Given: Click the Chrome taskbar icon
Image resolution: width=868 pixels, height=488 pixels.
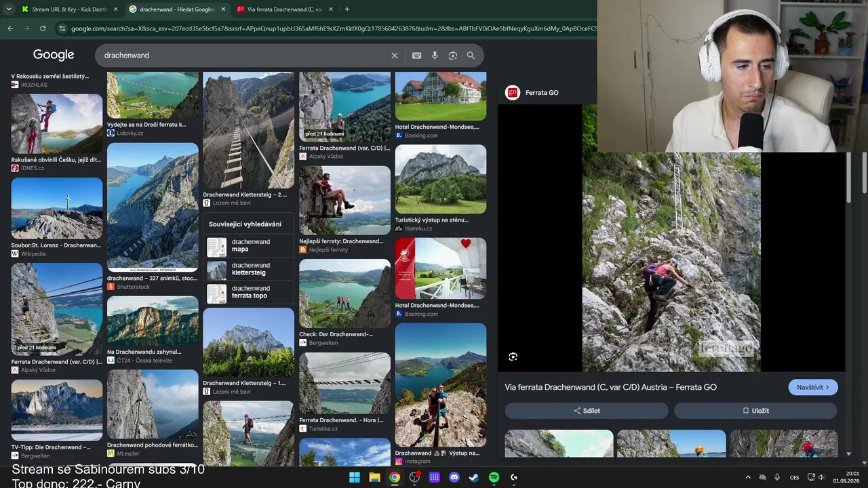Looking at the screenshot, I should pyautogui.click(x=394, y=477).
